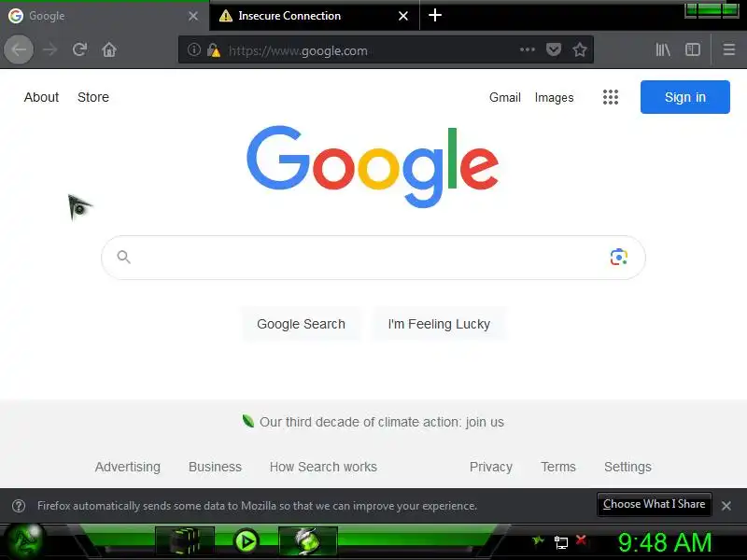Launch the media player taskbar icon
The width and height of the screenshot is (747, 560).
tap(246, 541)
